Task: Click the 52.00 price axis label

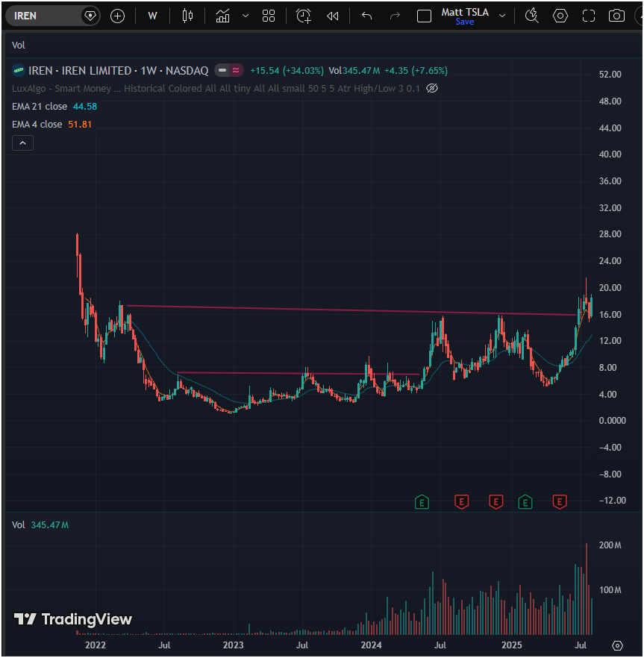Action: tap(610, 75)
